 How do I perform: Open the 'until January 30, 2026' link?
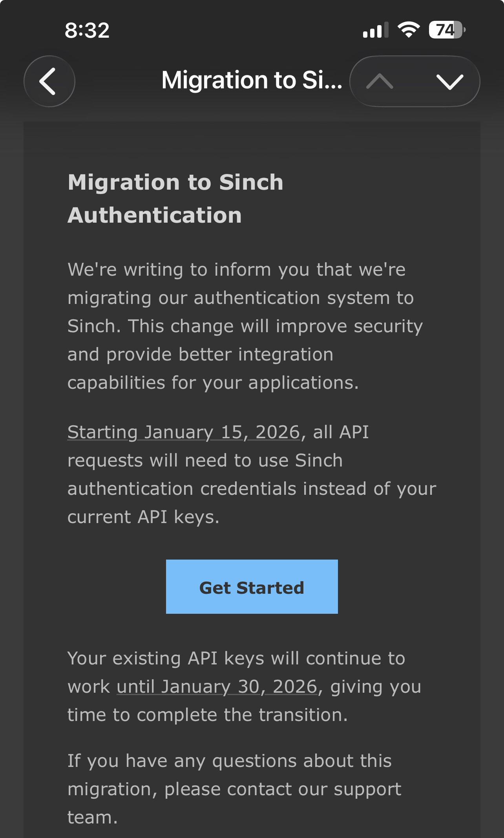(217, 687)
